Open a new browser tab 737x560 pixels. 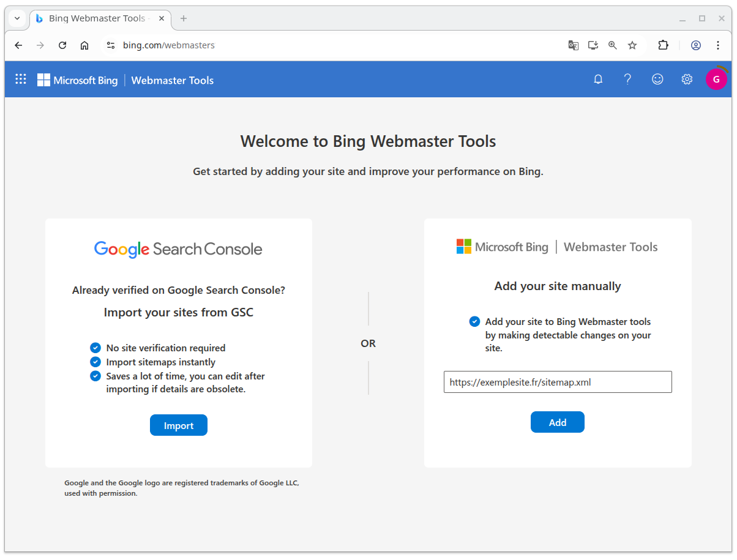[x=184, y=18]
